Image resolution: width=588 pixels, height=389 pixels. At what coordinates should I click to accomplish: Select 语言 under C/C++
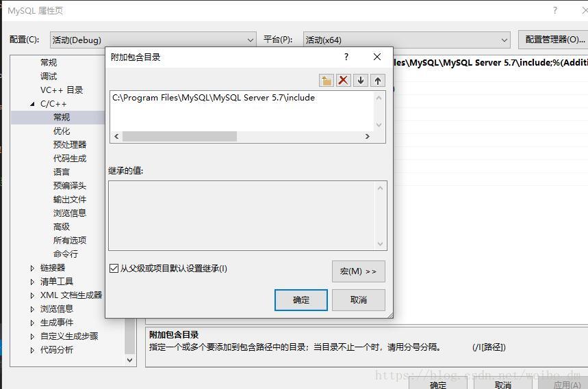point(62,172)
